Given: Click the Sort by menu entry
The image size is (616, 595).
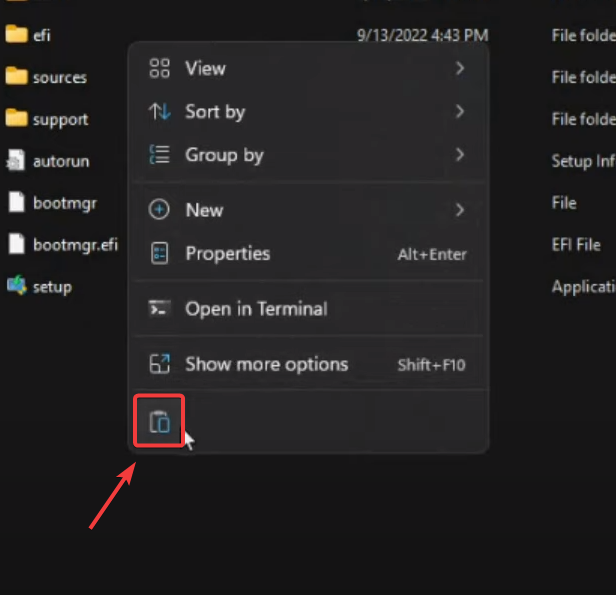Looking at the screenshot, I should point(214,112).
